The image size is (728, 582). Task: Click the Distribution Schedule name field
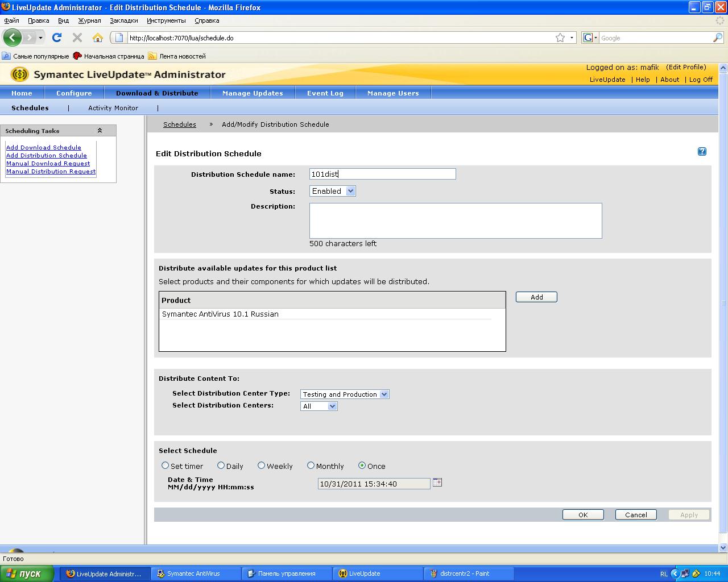pos(383,174)
